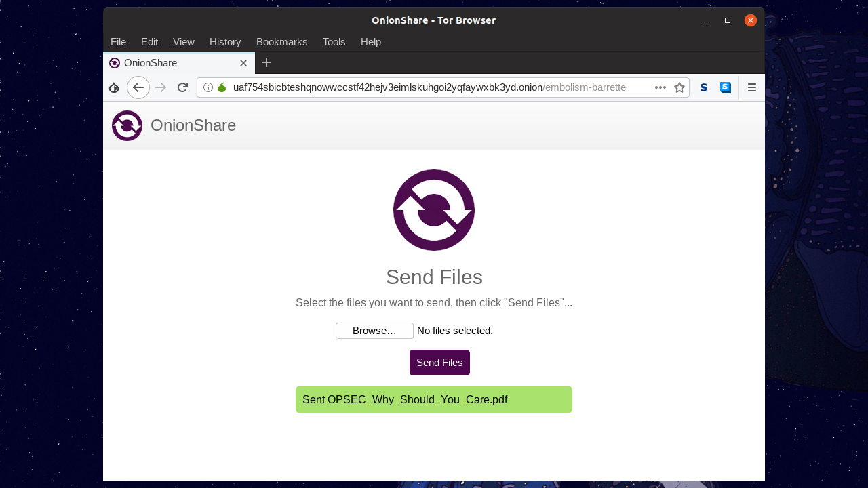
Task: Click the NoScript S icon
Action: pos(704,87)
